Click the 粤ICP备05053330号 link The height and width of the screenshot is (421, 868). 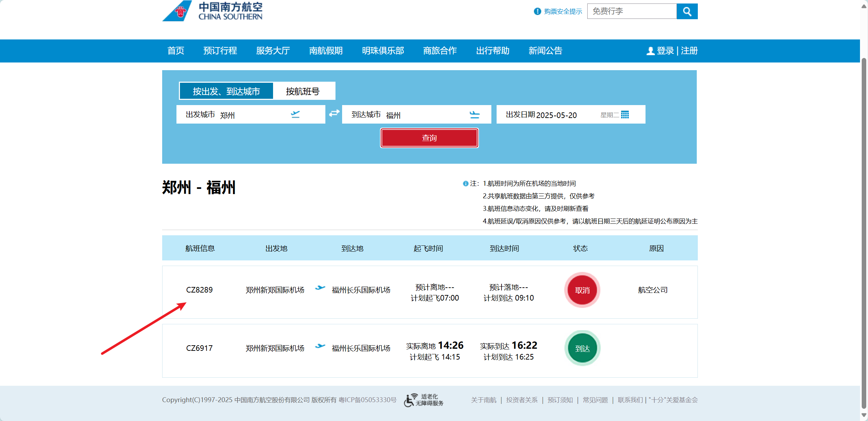368,400
